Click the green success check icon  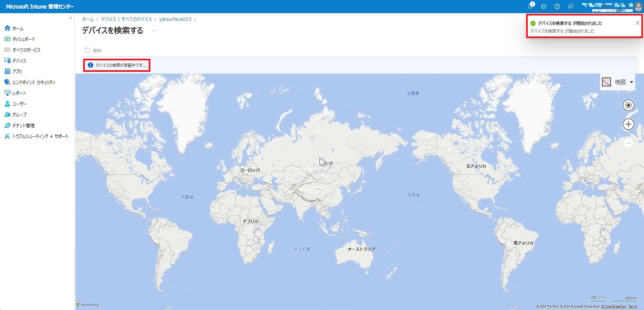tap(533, 23)
